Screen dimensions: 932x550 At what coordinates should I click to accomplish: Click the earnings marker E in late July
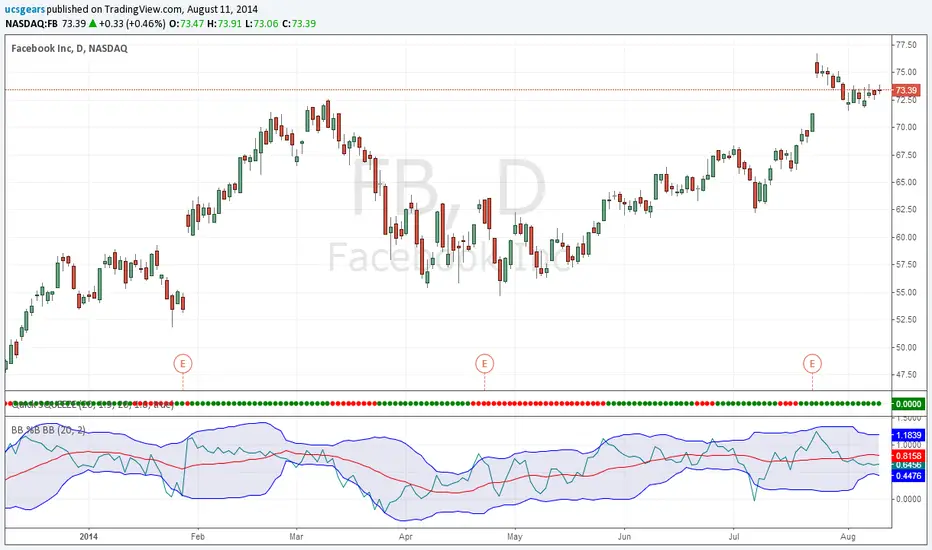pos(813,363)
